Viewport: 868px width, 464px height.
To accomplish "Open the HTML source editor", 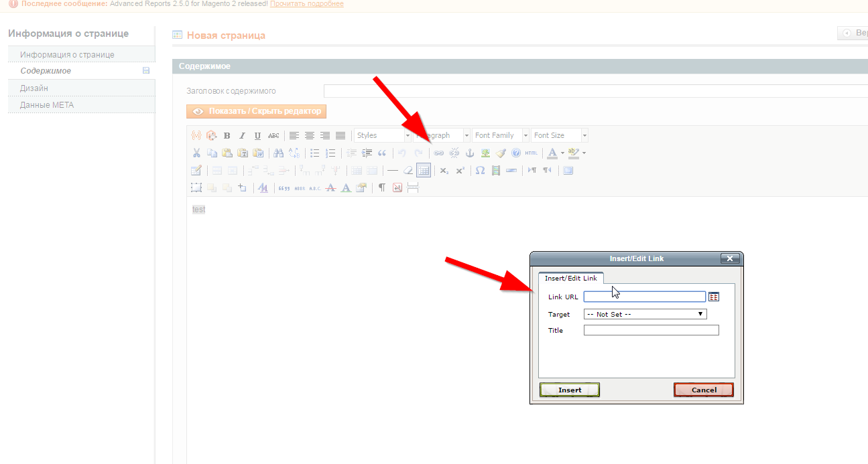I will pos(531,153).
